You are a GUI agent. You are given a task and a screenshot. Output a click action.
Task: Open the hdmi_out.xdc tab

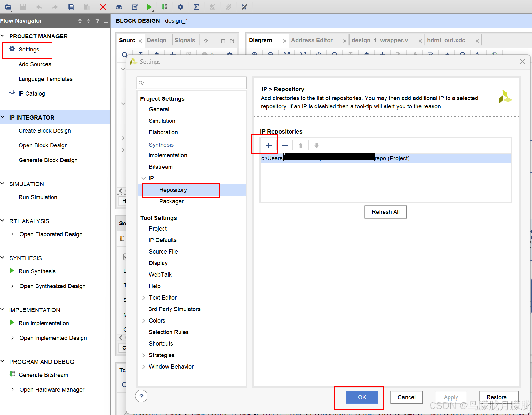point(446,40)
